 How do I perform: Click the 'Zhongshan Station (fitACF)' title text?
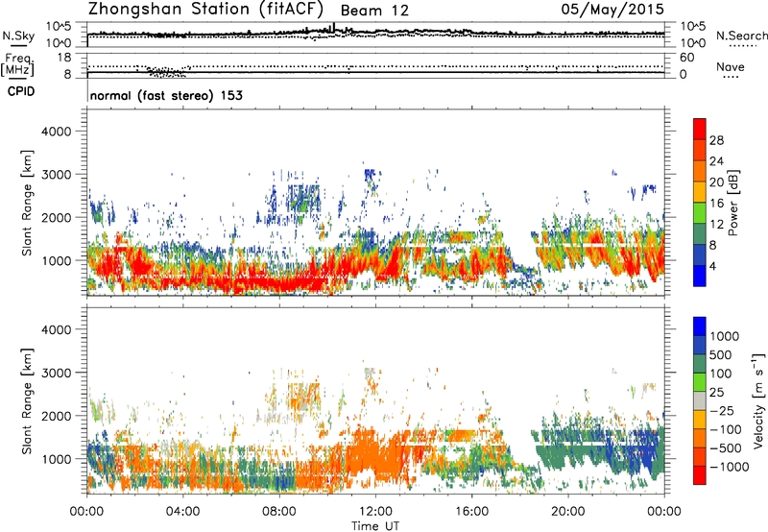(x=205, y=10)
